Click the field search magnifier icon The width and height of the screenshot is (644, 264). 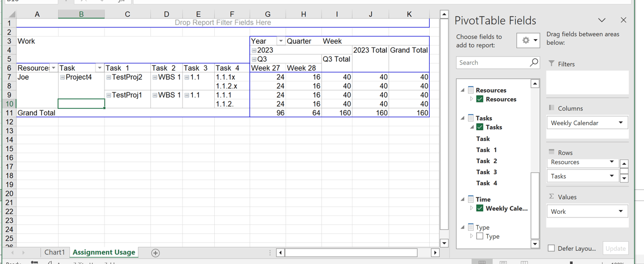(x=534, y=62)
